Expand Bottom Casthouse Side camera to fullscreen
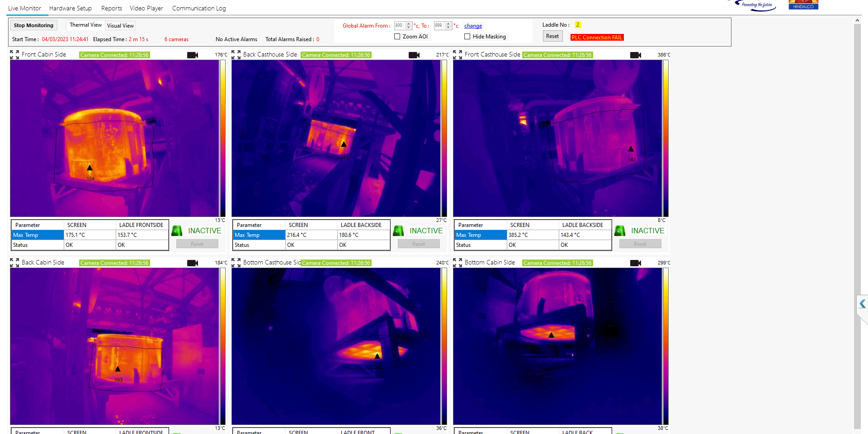868x434 pixels. tap(236, 262)
